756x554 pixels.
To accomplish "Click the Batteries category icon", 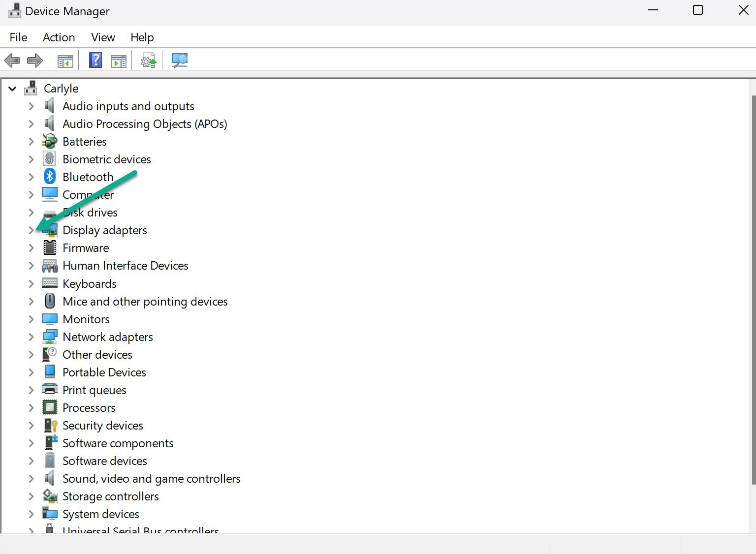I will tap(50, 142).
